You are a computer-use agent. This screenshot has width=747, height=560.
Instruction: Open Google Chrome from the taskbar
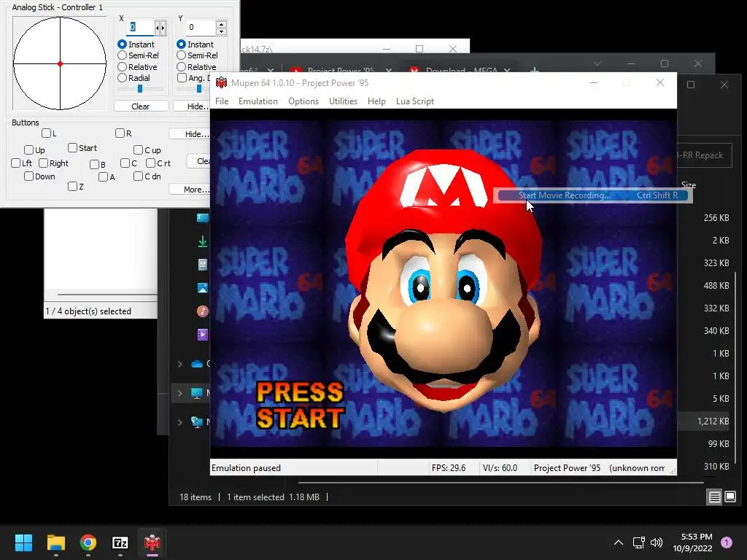pos(88,542)
